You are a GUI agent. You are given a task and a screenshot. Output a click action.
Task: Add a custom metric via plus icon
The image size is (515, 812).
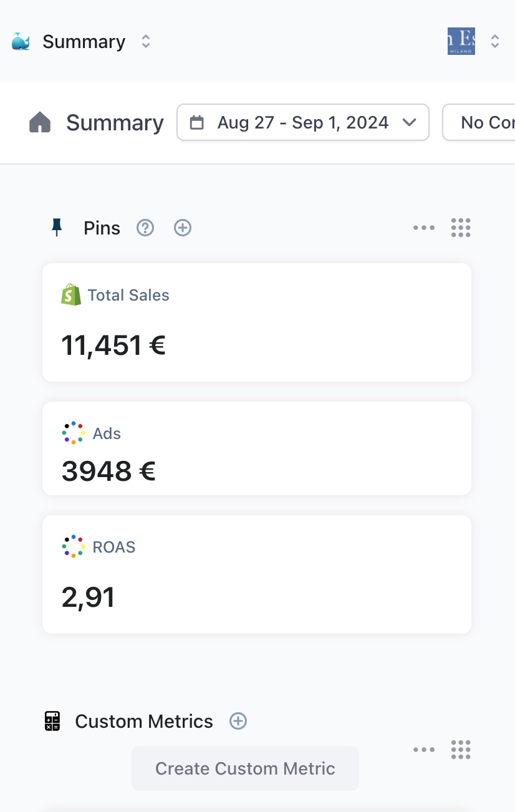click(238, 721)
